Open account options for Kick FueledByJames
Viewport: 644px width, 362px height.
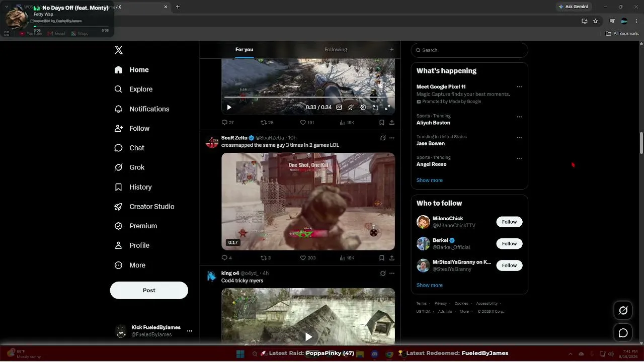[190, 331]
